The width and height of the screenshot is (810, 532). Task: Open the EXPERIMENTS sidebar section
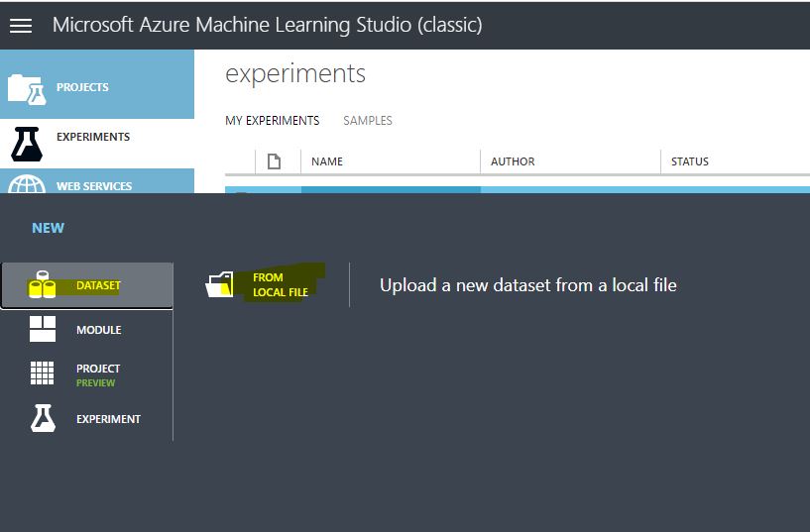(97, 144)
